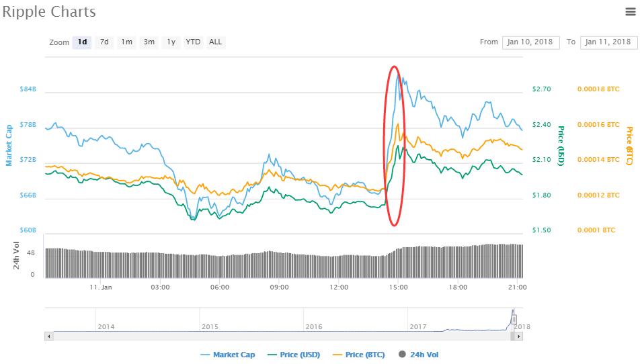Click the $2.40 price axis label
Image resolution: width=642 pixels, height=364 pixels.
tap(541, 124)
